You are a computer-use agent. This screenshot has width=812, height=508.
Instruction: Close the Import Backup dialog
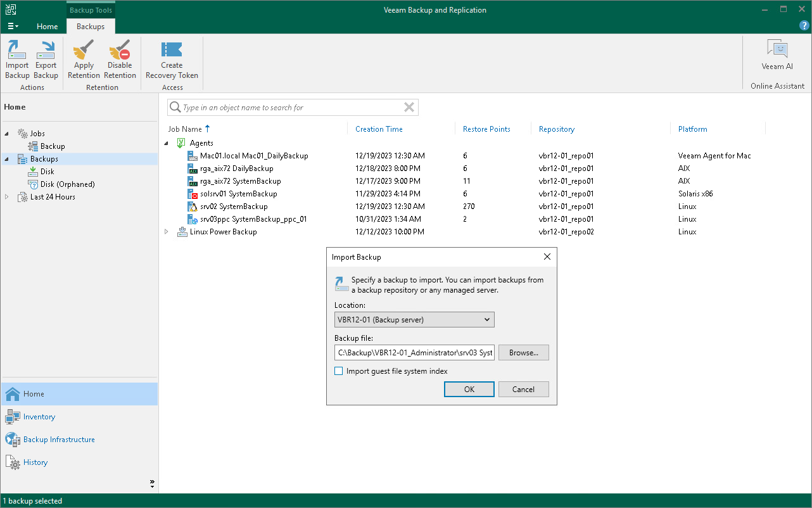547,257
